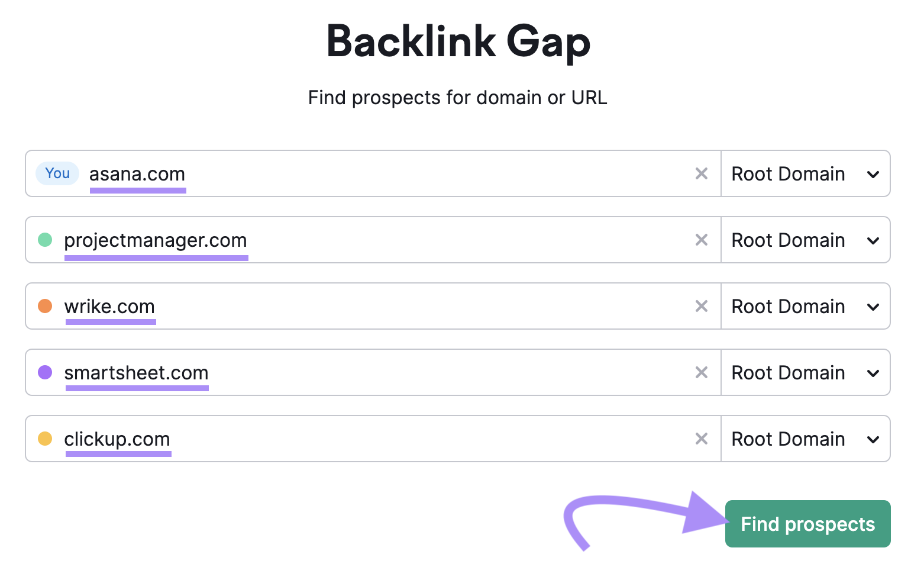Select the asana.com input field
The image size is (924, 567).
point(355,173)
